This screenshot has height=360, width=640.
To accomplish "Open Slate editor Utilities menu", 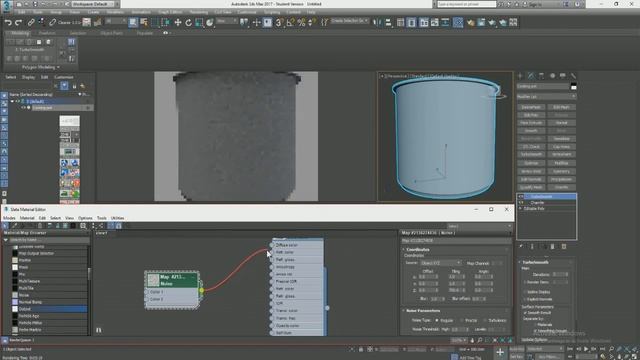I will click(x=118, y=218).
